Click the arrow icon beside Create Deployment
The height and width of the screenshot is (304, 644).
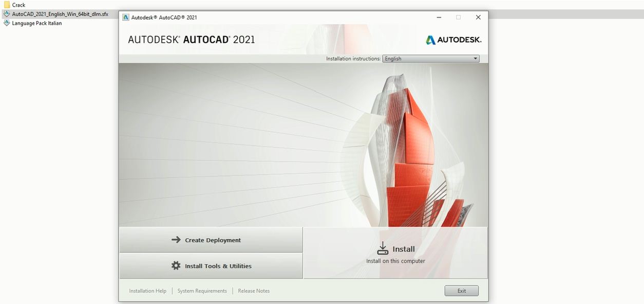click(x=176, y=240)
